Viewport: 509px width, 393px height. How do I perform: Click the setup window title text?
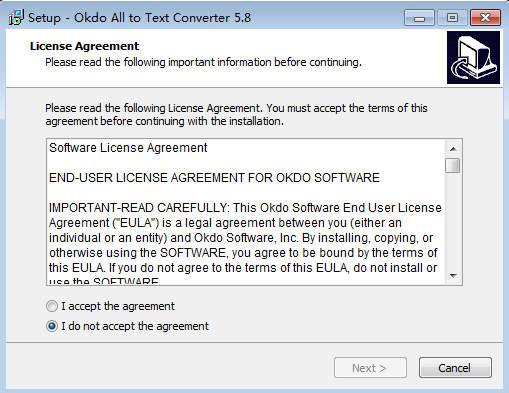click(139, 18)
